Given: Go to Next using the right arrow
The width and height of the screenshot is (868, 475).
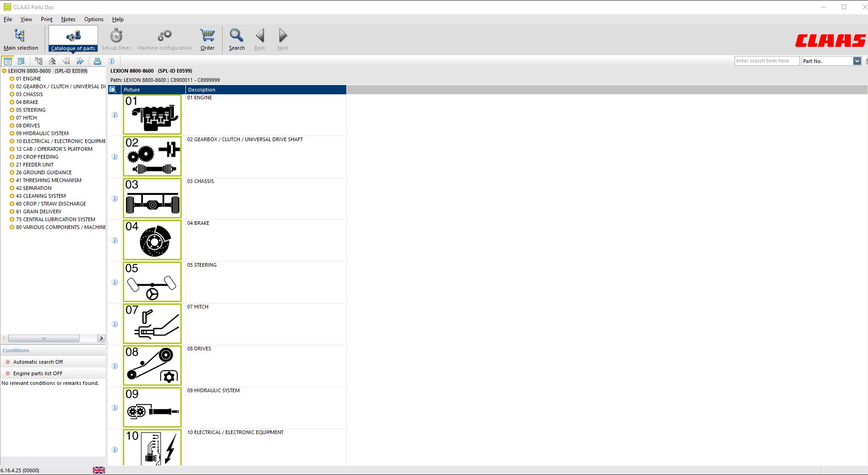Looking at the screenshot, I should tap(282, 40).
